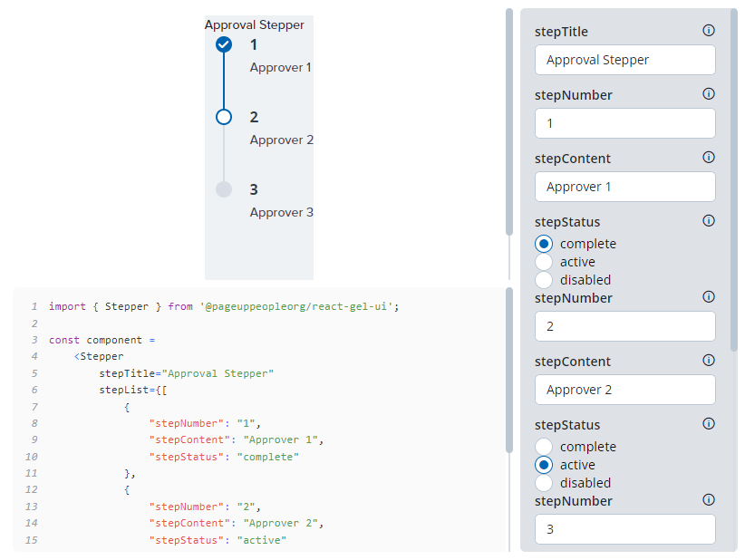Viewport: 745px width, 560px height.
Task: Click info icon beside the Approver 2 stepContent label
Action: [709, 361]
